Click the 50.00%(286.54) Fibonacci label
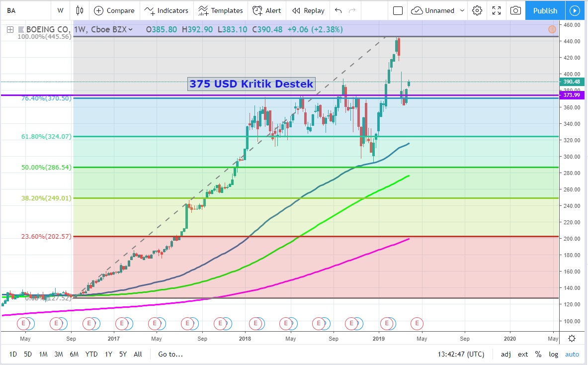Screen dimensions: 588x365 coord(46,167)
